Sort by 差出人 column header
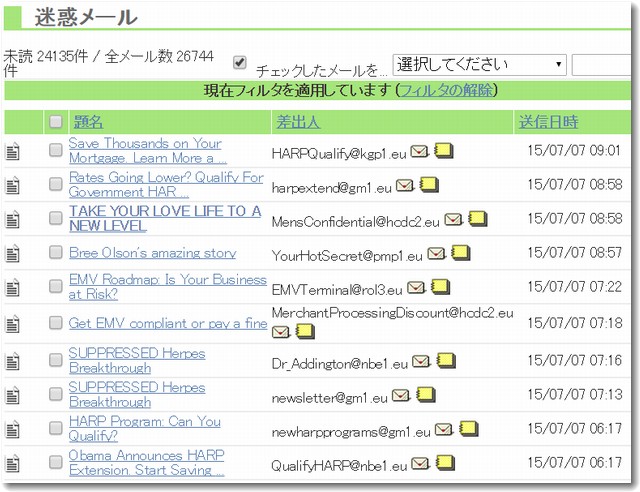The width and height of the screenshot is (640, 492). tap(298, 122)
